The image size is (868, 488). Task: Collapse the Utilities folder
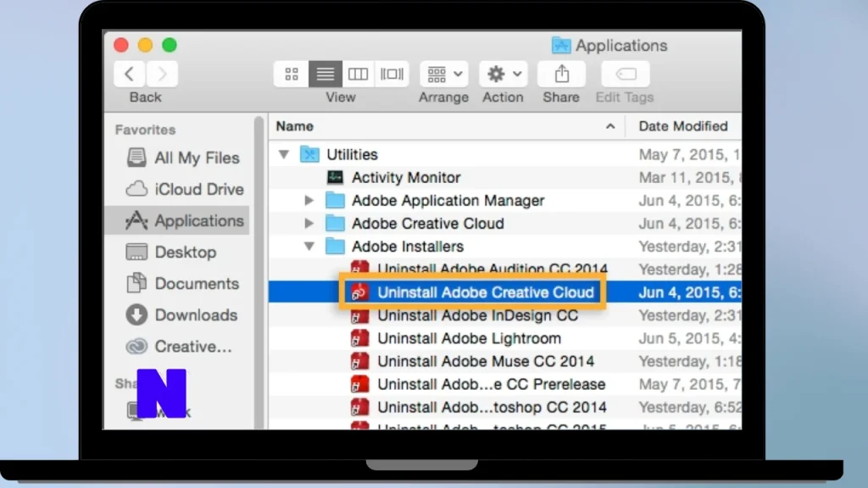tap(284, 154)
